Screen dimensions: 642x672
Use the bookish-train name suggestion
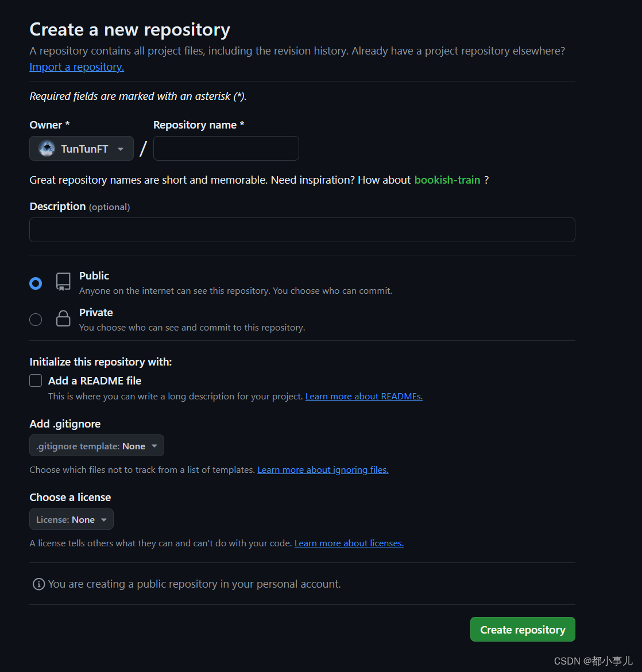coord(447,180)
